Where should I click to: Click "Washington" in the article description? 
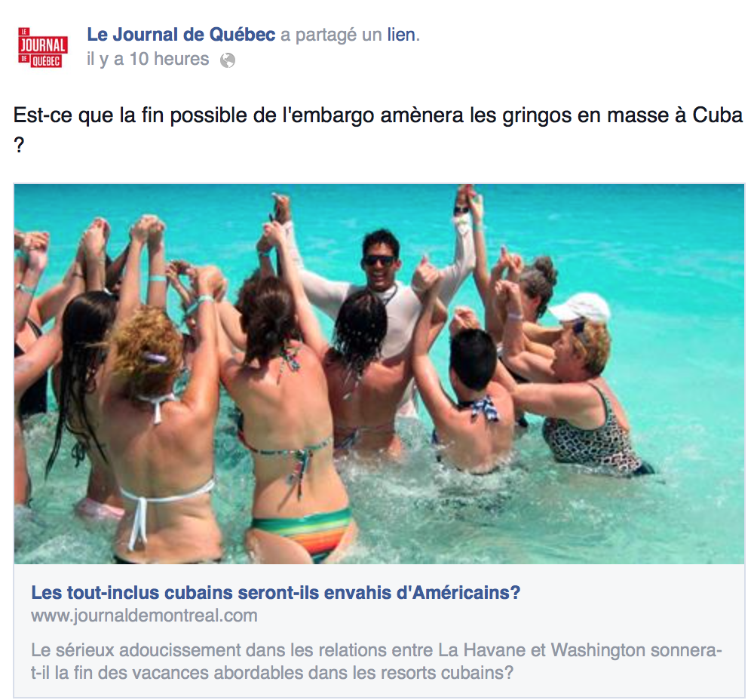click(x=598, y=650)
